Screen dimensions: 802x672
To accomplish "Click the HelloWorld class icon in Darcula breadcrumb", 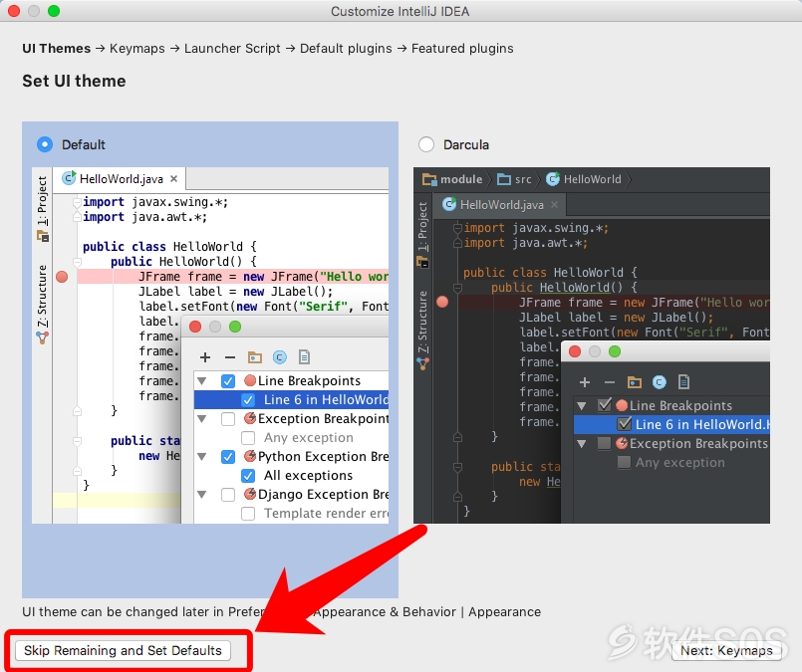I will (553, 179).
